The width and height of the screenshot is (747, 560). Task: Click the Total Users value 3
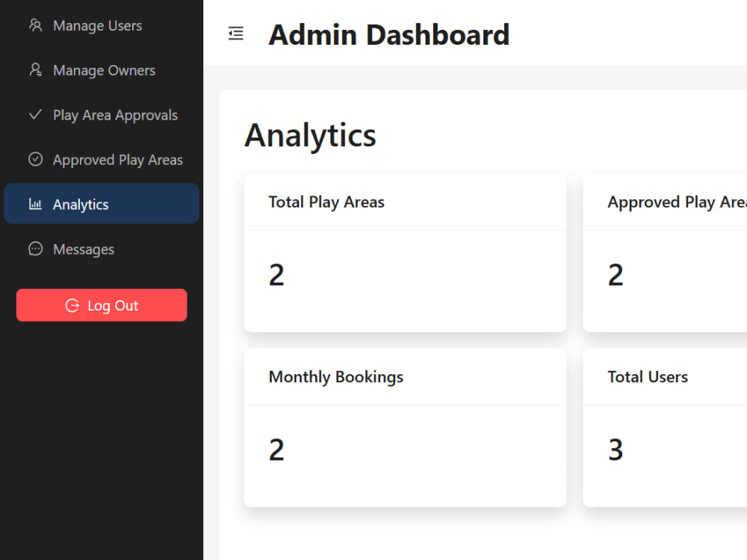(x=616, y=450)
